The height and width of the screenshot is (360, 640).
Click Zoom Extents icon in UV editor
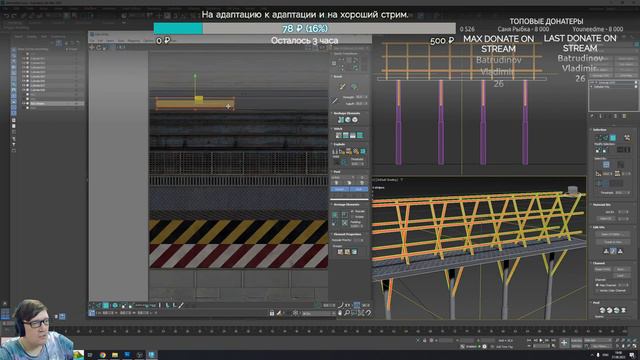[x=361, y=313]
